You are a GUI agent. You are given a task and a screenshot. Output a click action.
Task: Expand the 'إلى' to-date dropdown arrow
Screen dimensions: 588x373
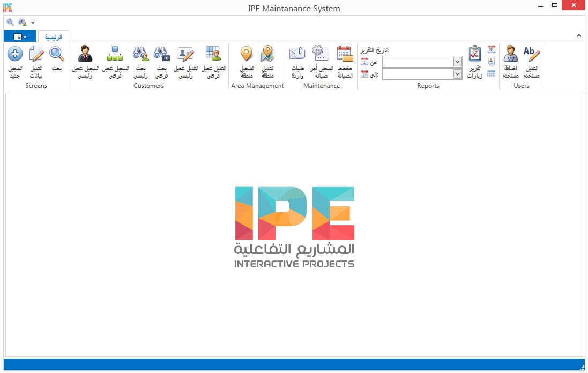[457, 74]
